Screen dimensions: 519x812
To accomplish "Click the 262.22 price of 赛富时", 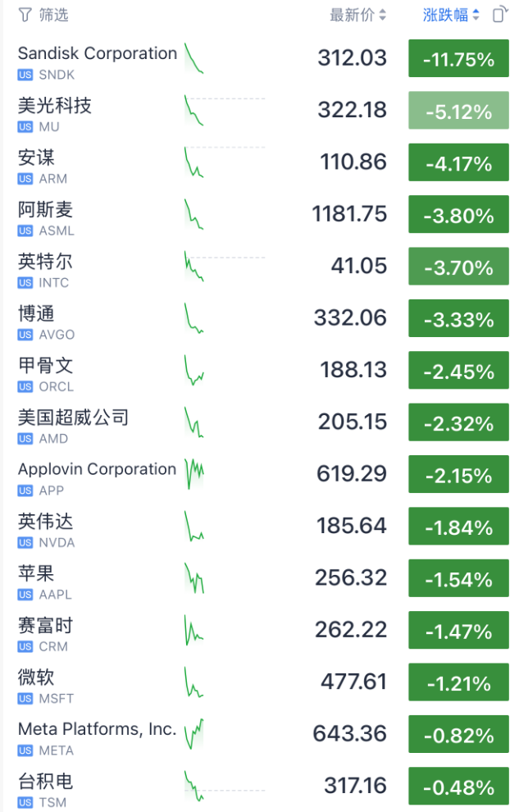I will 351,632.
